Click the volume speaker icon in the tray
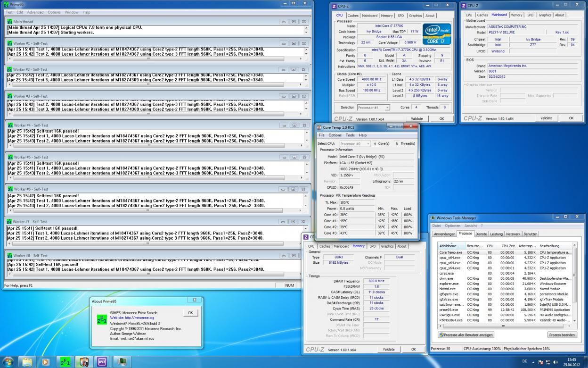The width and height of the screenshot is (588, 368). [x=556, y=362]
